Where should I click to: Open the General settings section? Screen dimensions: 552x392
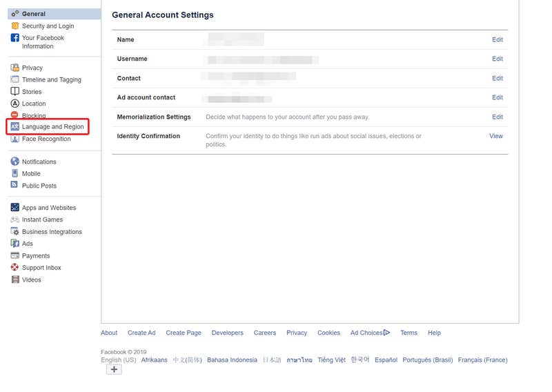[55, 14]
